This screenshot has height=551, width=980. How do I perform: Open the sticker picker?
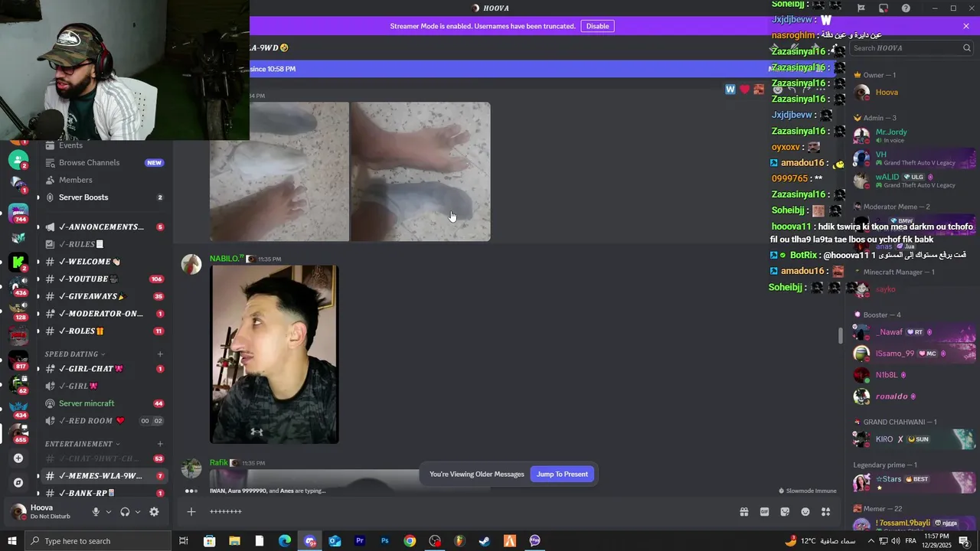[x=785, y=512]
